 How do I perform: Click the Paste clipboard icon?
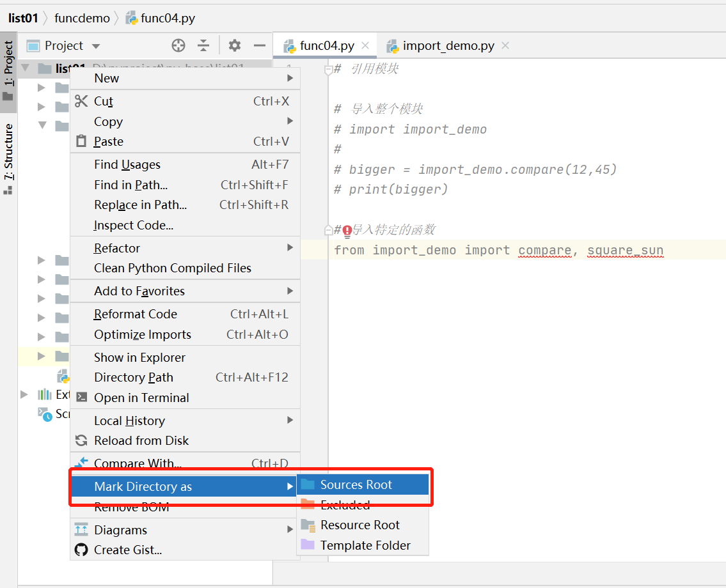tap(81, 141)
